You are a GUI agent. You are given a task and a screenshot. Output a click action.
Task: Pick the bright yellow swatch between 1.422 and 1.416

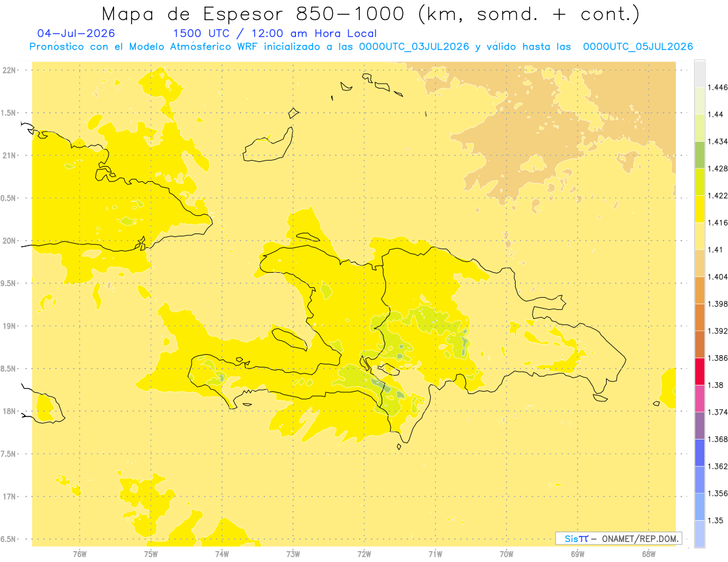[x=699, y=209]
